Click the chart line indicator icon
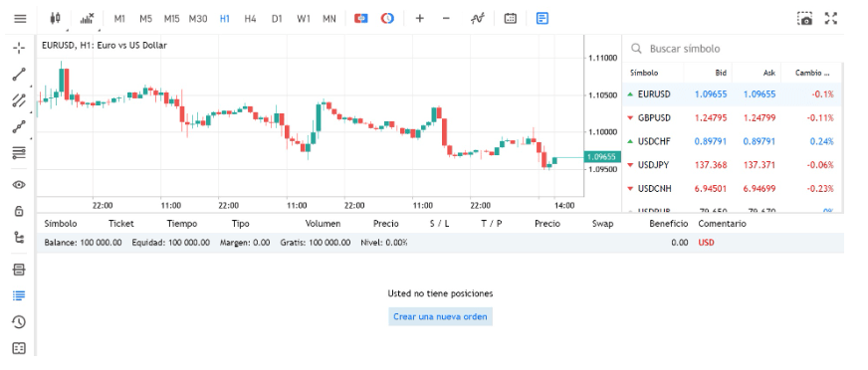The image size is (868, 370). click(477, 19)
